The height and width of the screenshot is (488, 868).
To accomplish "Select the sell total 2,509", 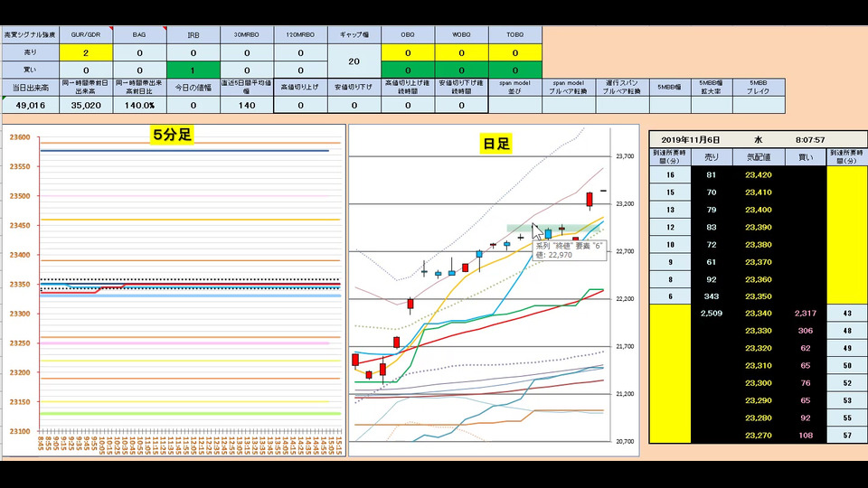I will pos(712,314).
